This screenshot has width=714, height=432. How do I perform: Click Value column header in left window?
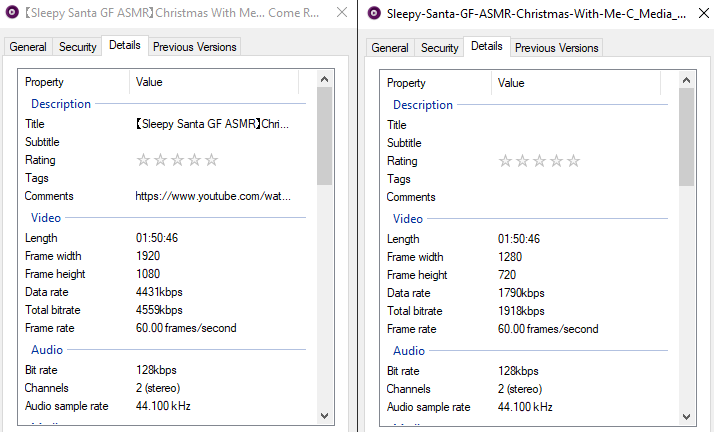click(x=214, y=82)
